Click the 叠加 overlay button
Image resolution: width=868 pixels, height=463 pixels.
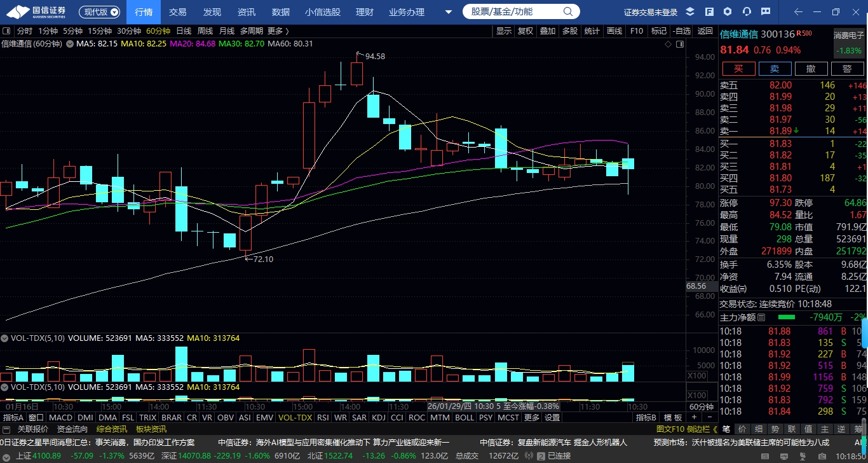547,31
